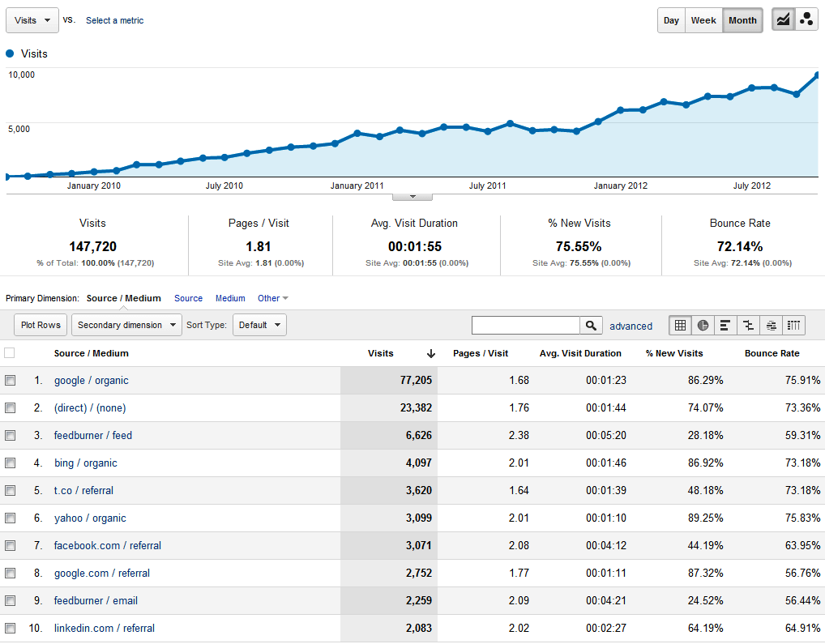Image resolution: width=825 pixels, height=644 pixels.
Task: Click the Plot Rows button
Action: point(41,326)
